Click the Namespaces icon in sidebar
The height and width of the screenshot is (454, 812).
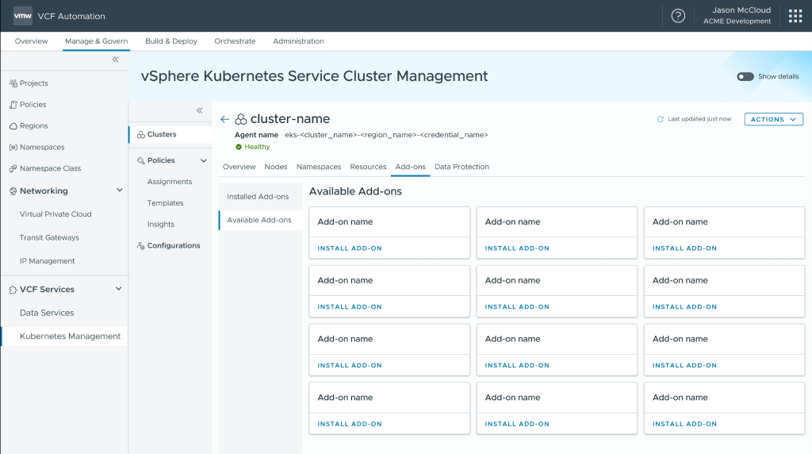pos(13,147)
